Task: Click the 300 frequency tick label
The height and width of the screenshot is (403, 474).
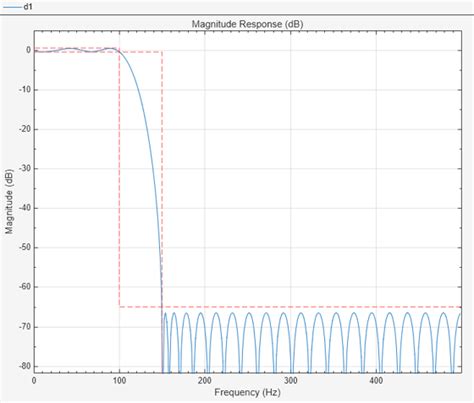Action: click(x=291, y=380)
